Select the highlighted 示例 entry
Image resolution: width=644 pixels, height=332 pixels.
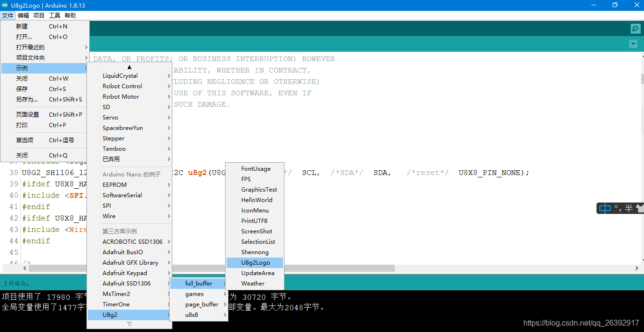45,68
